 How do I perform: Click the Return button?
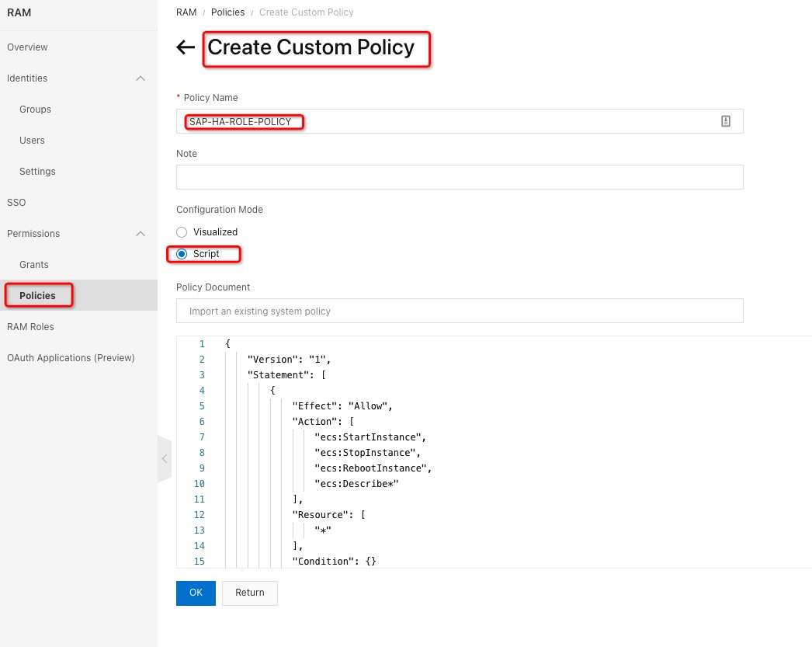tap(249, 593)
